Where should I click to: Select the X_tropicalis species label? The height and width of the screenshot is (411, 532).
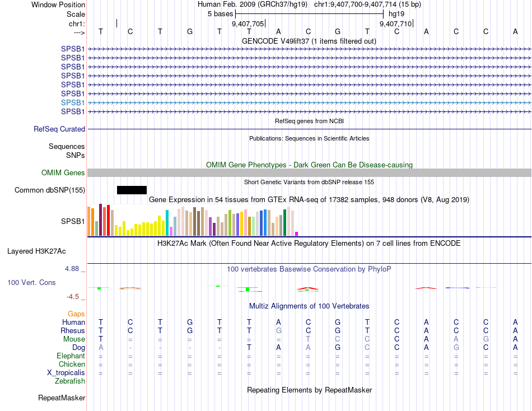point(66,373)
